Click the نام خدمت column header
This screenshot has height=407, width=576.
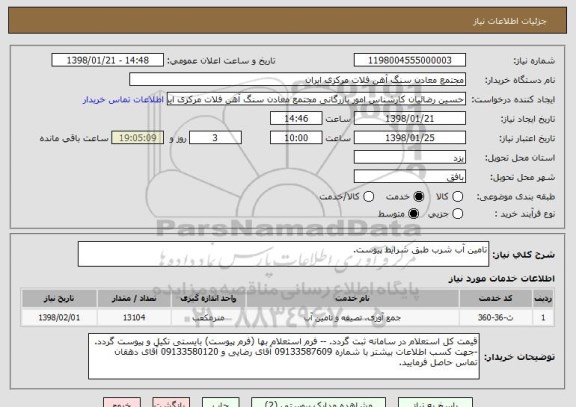pyautogui.click(x=353, y=298)
